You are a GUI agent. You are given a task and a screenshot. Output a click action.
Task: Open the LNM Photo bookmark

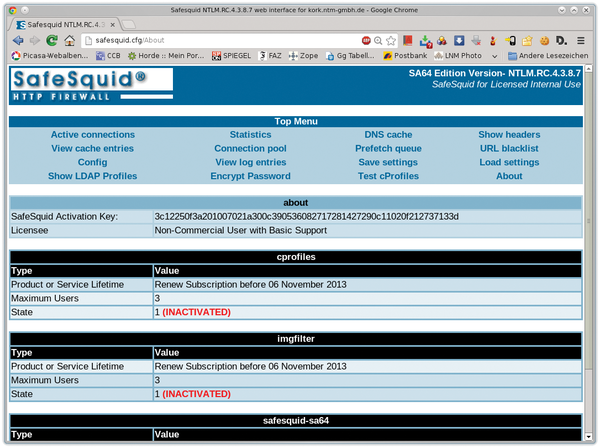click(458, 56)
